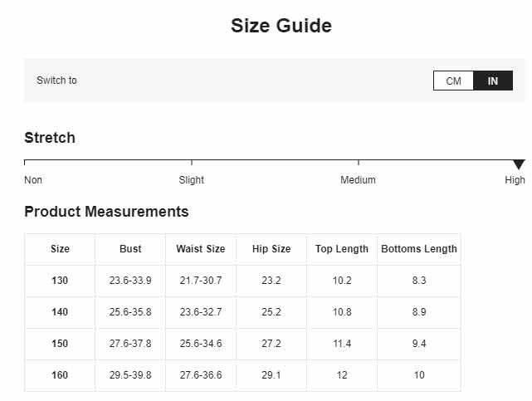Click size 130 row label

[x=60, y=281]
